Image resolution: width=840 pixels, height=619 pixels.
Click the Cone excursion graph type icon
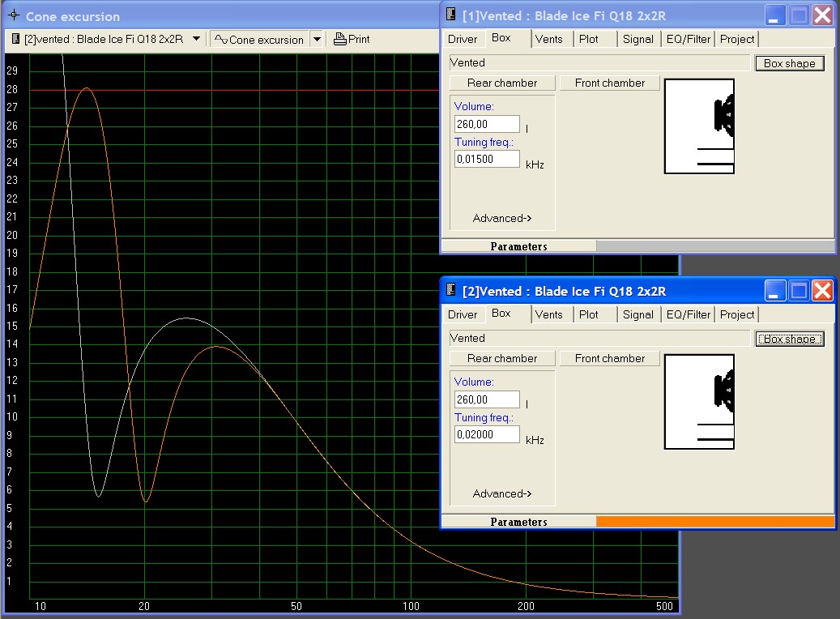[220, 39]
